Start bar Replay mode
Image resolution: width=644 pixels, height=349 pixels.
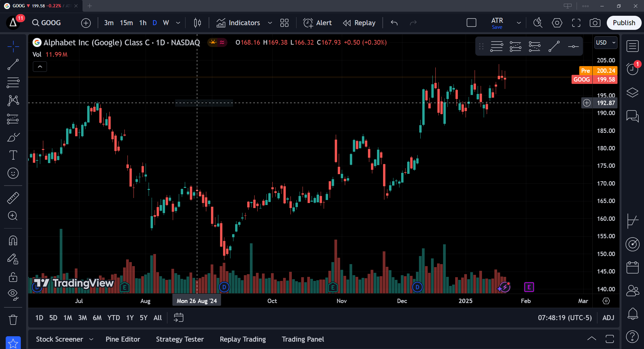click(359, 23)
